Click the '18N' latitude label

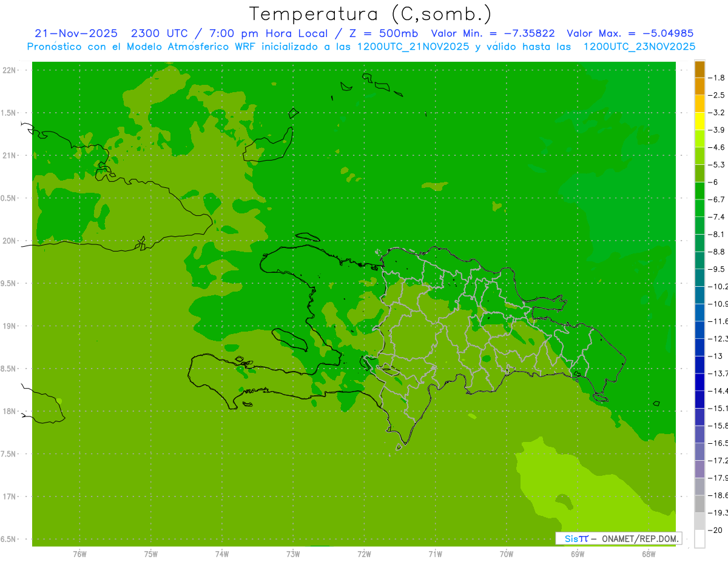9,411
